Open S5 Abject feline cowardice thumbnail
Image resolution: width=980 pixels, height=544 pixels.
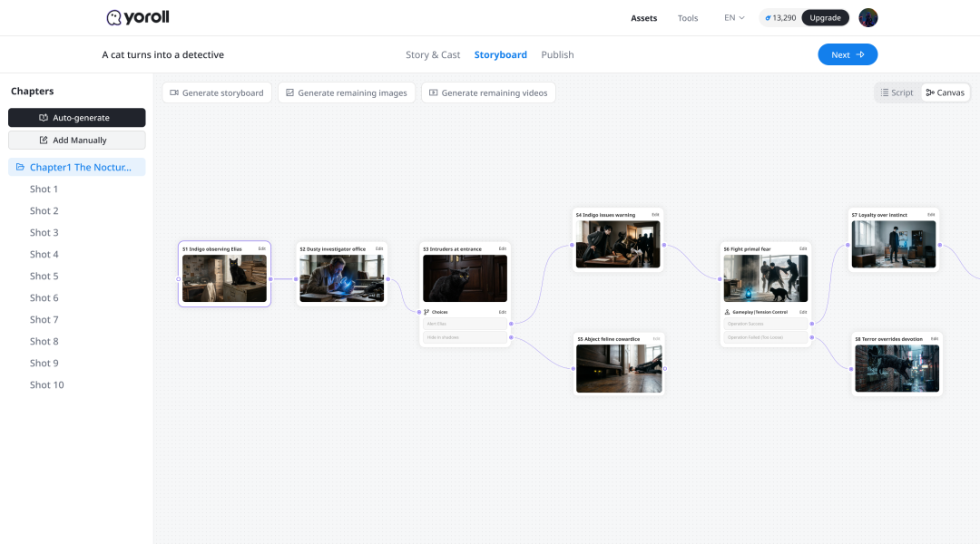coord(619,368)
